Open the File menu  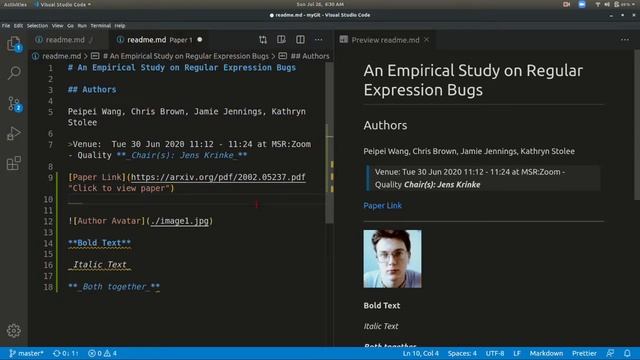pos(6,26)
